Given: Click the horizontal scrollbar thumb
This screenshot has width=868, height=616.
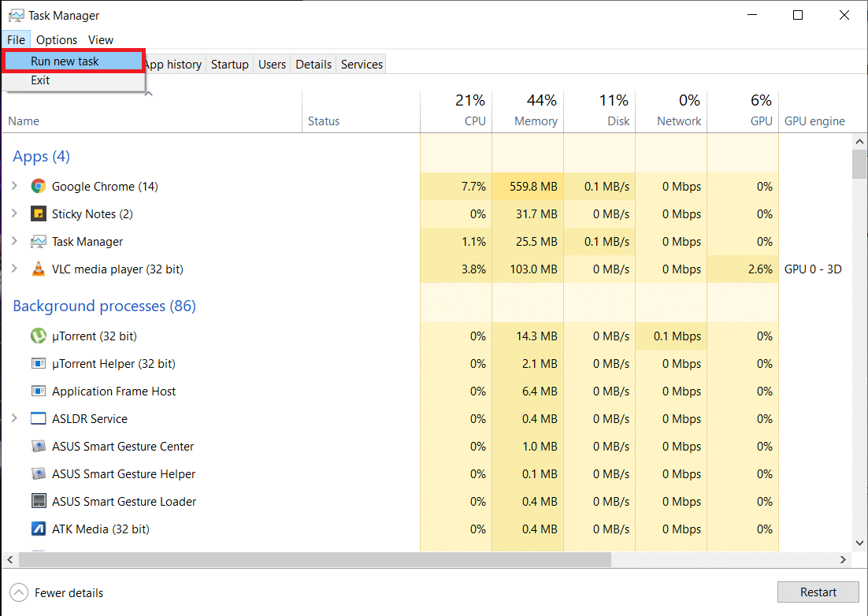Looking at the screenshot, I should [315, 559].
